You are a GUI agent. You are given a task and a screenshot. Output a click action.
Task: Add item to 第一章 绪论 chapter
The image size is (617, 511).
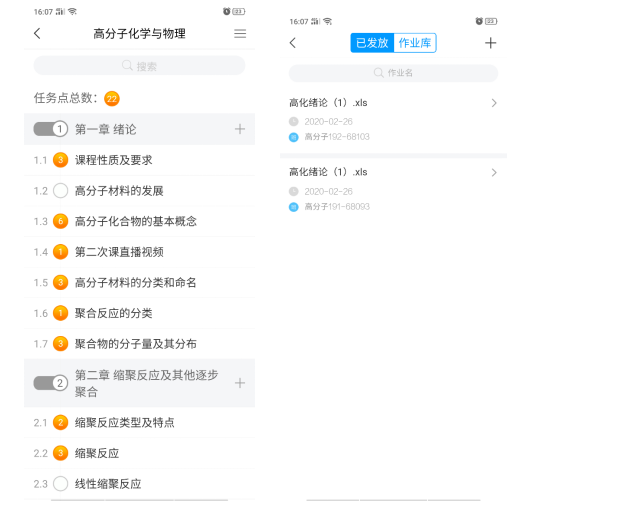coord(240,129)
